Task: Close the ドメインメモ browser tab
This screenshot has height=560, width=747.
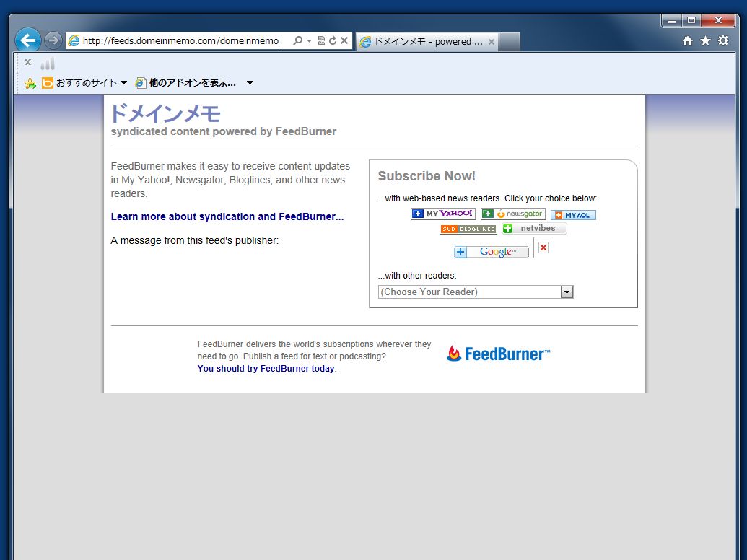Action: tap(492, 42)
